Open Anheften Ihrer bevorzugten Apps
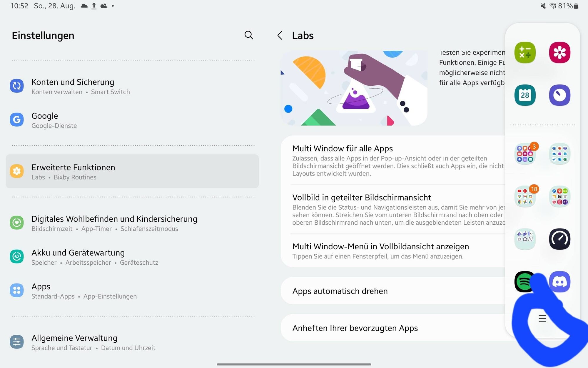The height and width of the screenshot is (368, 588). [x=393, y=328]
